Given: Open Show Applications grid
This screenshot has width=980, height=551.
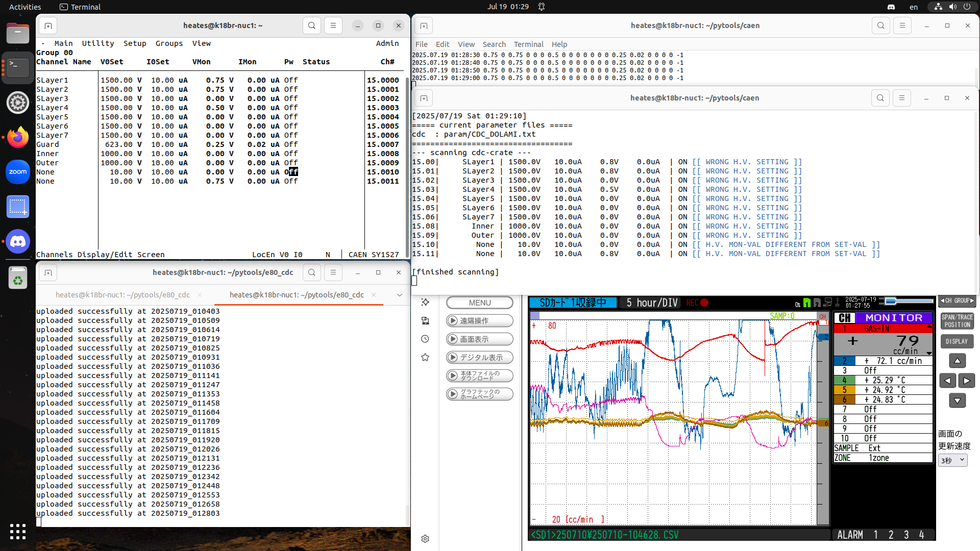Looking at the screenshot, I should point(18,532).
